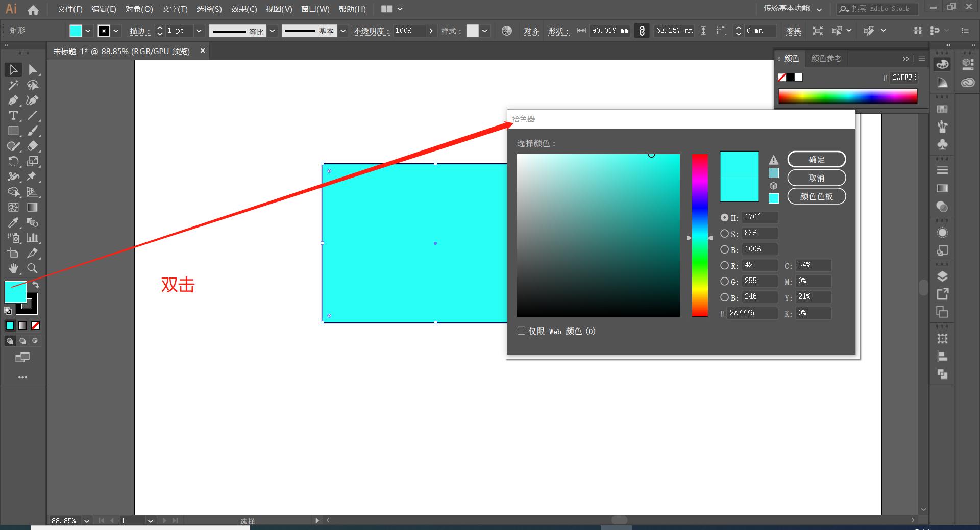Choose the Scale tool
980x530 pixels.
(x=33, y=161)
